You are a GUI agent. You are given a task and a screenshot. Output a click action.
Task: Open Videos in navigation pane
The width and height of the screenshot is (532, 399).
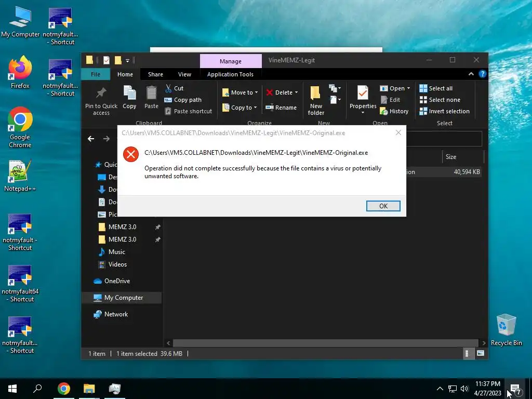tap(117, 264)
